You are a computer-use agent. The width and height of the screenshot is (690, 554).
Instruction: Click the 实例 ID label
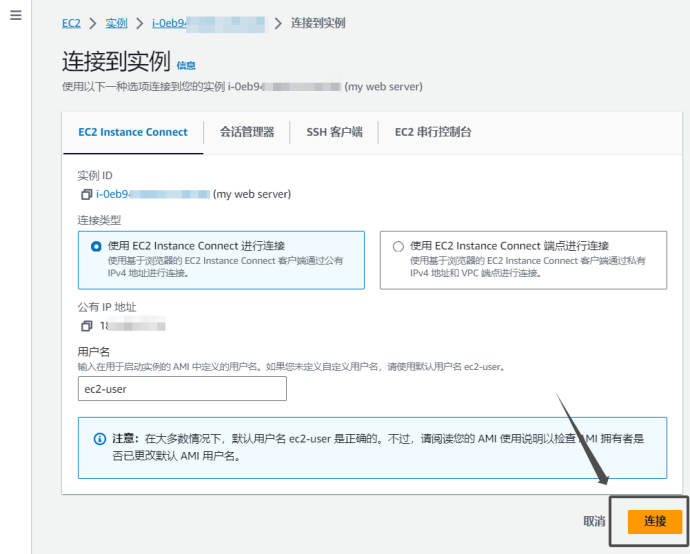click(x=95, y=176)
